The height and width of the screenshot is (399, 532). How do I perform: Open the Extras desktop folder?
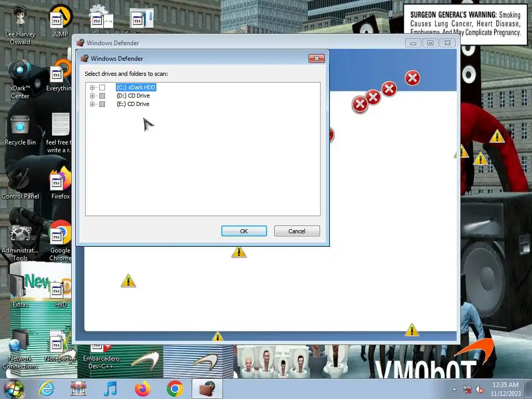(20, 290)
